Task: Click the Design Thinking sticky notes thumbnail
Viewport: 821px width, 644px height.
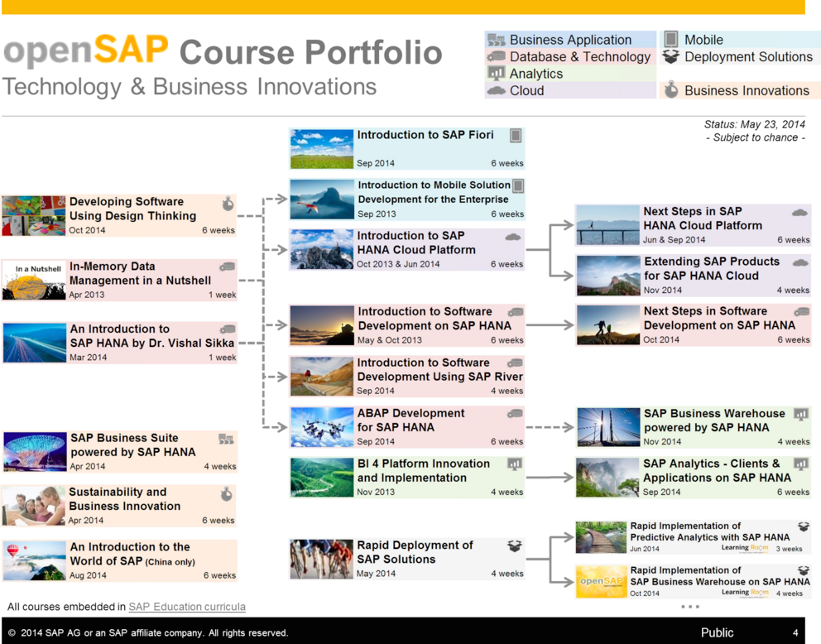Action: coord(34,216)
